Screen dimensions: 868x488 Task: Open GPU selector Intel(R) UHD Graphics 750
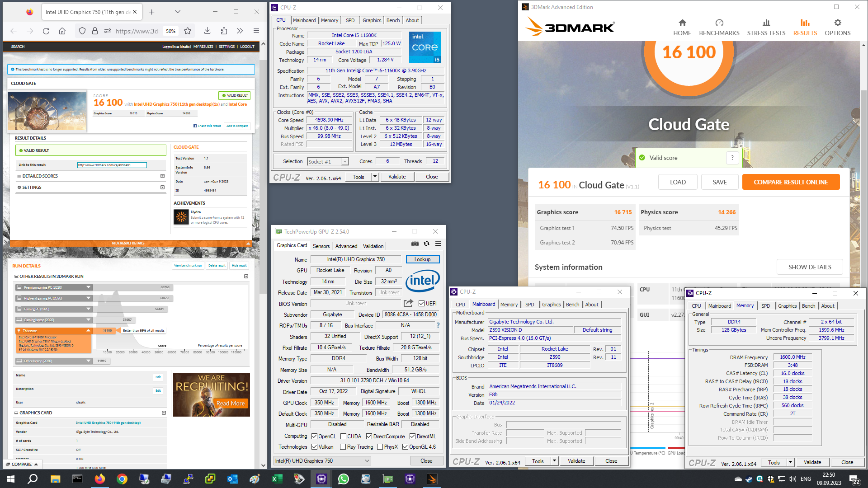tap(322, 461)
